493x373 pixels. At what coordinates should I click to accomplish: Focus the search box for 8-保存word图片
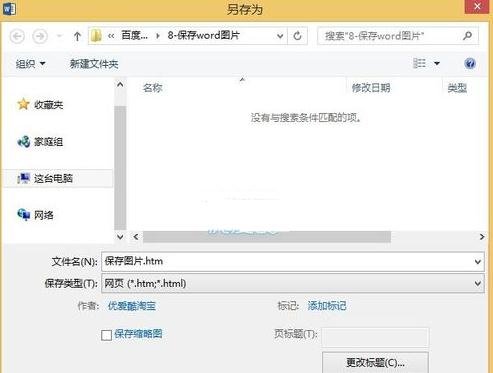pos(390,36)
